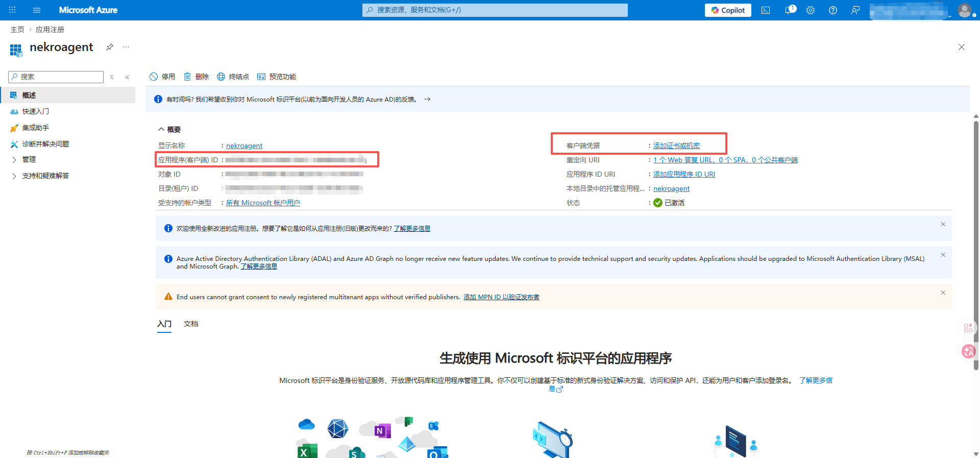Screen dimensions: 980x458
Task: Click the blurred 应用程序(客户端) ID value
Action: click(296, 160)
